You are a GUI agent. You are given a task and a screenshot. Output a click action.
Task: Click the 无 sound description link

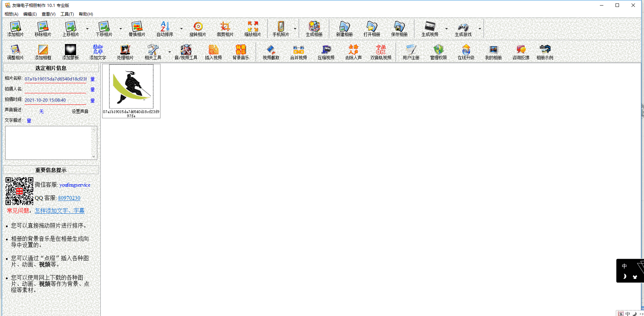pyautogui.click(x=41, y=111)
